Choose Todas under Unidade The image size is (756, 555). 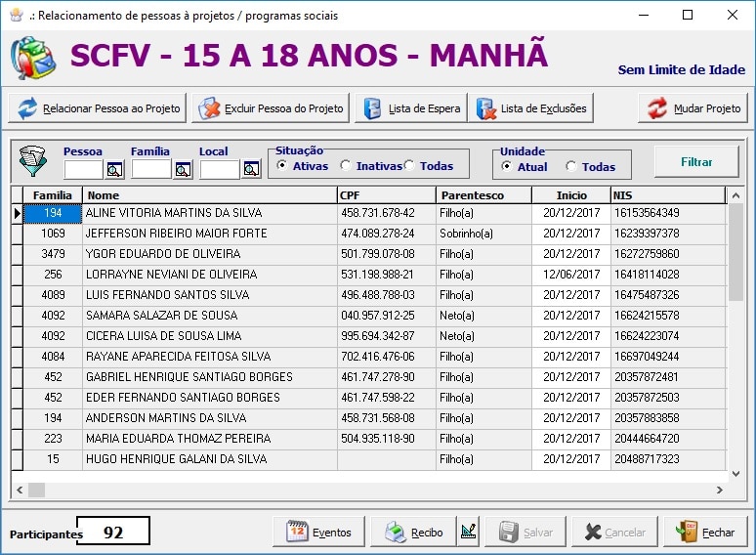(571, 167)
